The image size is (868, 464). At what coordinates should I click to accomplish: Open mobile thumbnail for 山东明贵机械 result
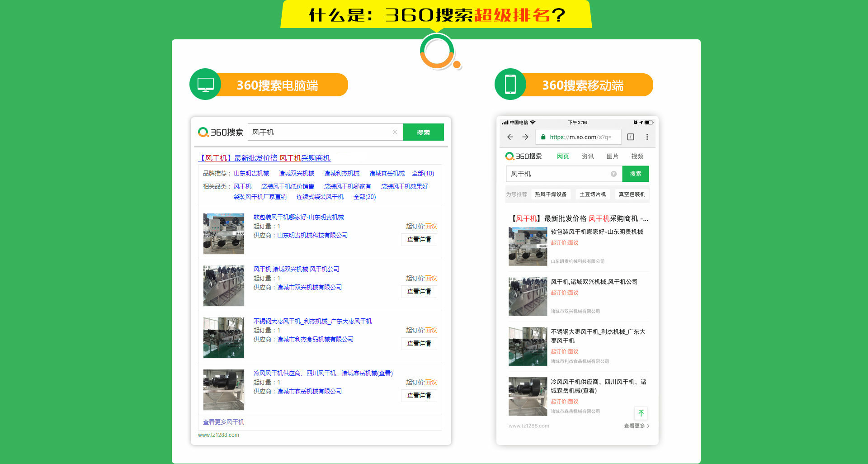[x=528, y=246]
